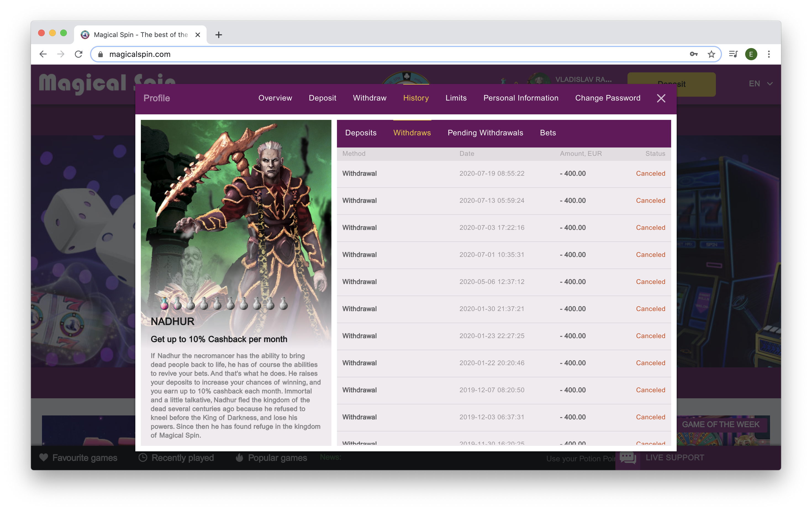Image resolution: width=812 pixels, height=511 pixels.
Task: Bookmark this page with star icon
Action: tap(711, 54)
